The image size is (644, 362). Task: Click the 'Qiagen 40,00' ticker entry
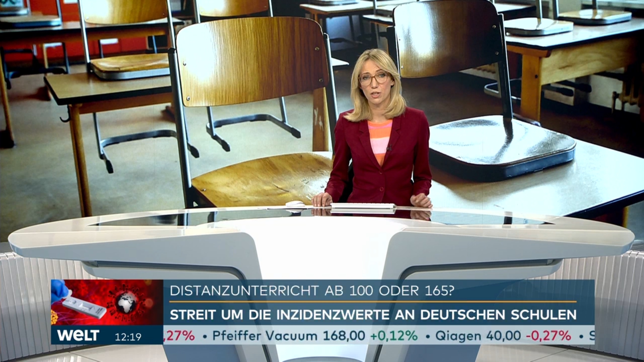478,336
